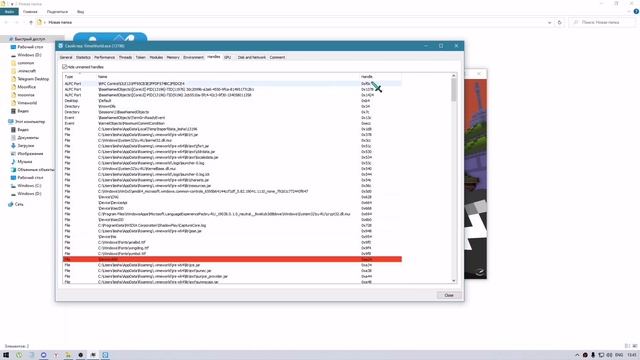Open the Главная ribbon tab in Explorer
Image resolution: width=640 pixels, height=360 pixels.
(x=30, y=12)
